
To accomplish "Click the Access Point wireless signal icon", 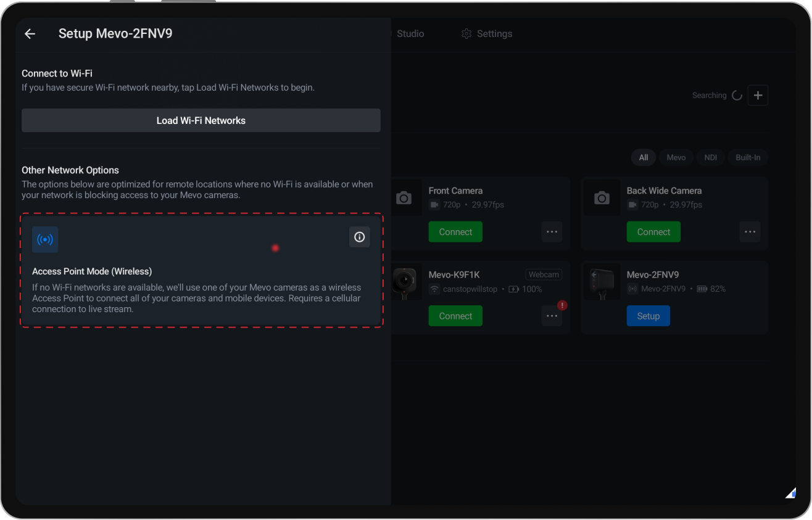I will tap(45, 239).
